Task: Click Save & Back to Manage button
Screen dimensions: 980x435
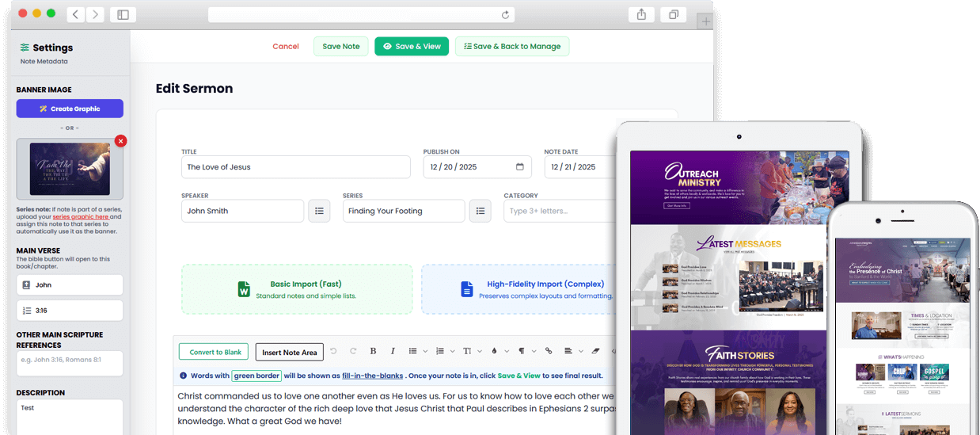Action: click(x=512, y=47)
